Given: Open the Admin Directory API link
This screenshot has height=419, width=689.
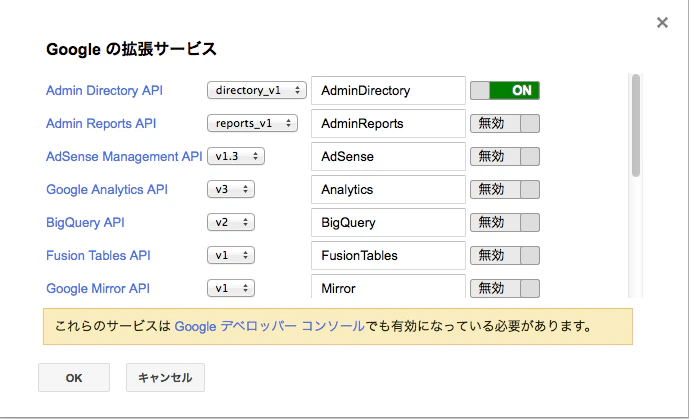Looking at the screenshot, I should pos(104,90).
